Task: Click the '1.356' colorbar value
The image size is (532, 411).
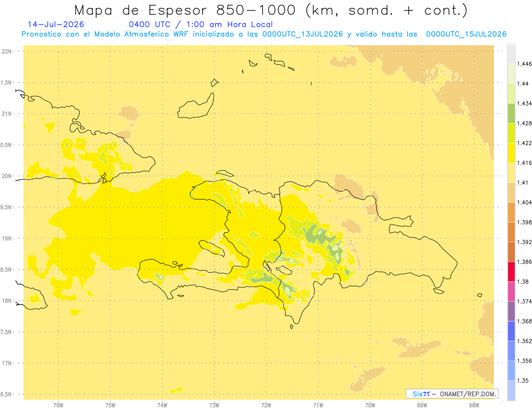Action: 524,361
